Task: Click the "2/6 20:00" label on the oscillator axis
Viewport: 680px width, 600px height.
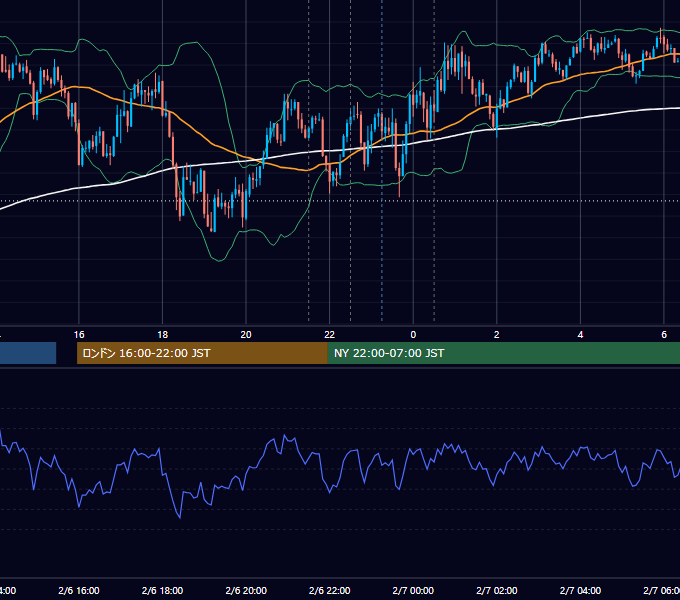Action: (x=246, y=590)
